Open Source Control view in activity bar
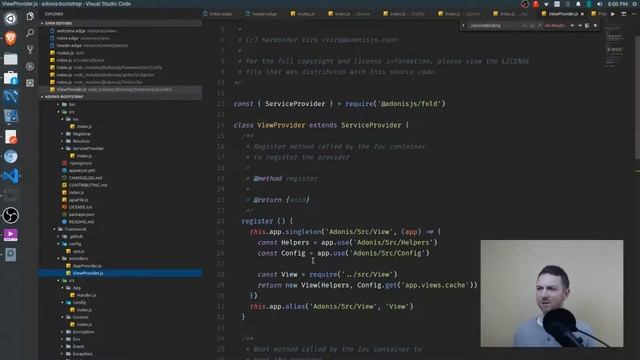 30,50
